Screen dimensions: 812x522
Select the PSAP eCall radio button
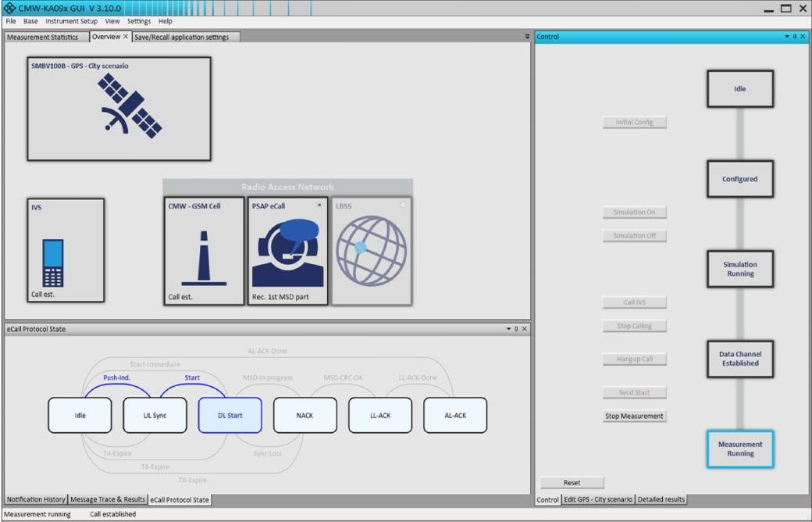click(x=319, y=205)
